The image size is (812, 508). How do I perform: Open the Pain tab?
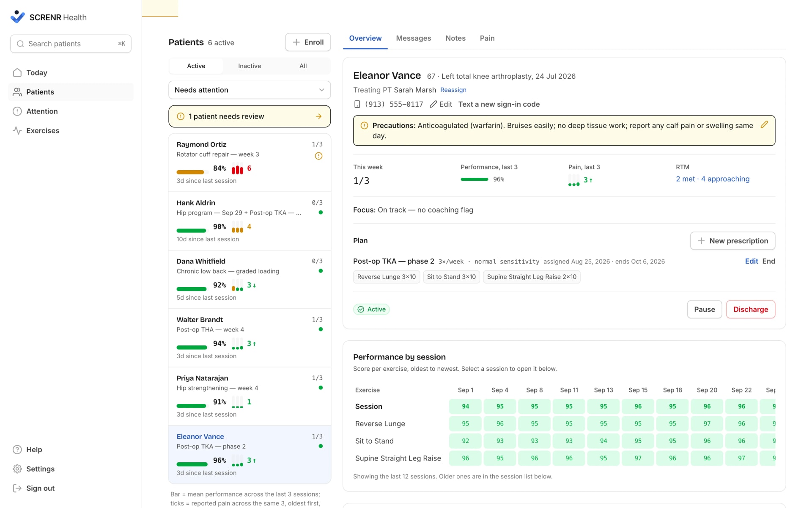coord(487,38)
